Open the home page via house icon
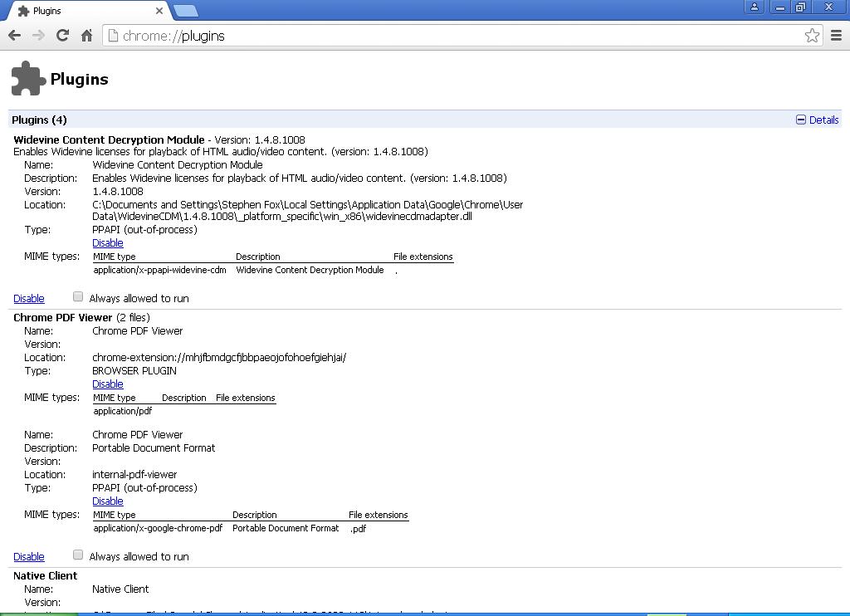This screenshot has width=850, height=616. click(x=86, y=36)
